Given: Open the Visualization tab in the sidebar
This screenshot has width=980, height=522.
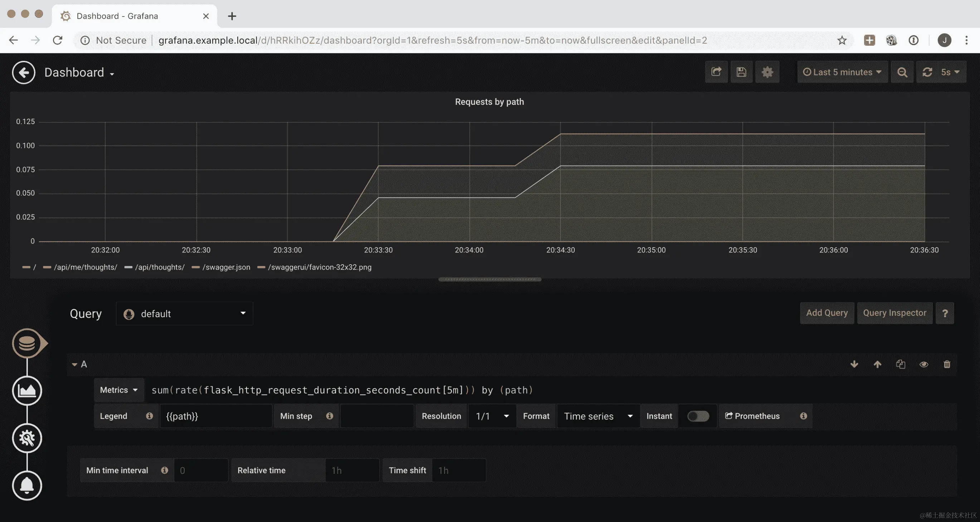Looking at the screenshot, I should [26, 390].
